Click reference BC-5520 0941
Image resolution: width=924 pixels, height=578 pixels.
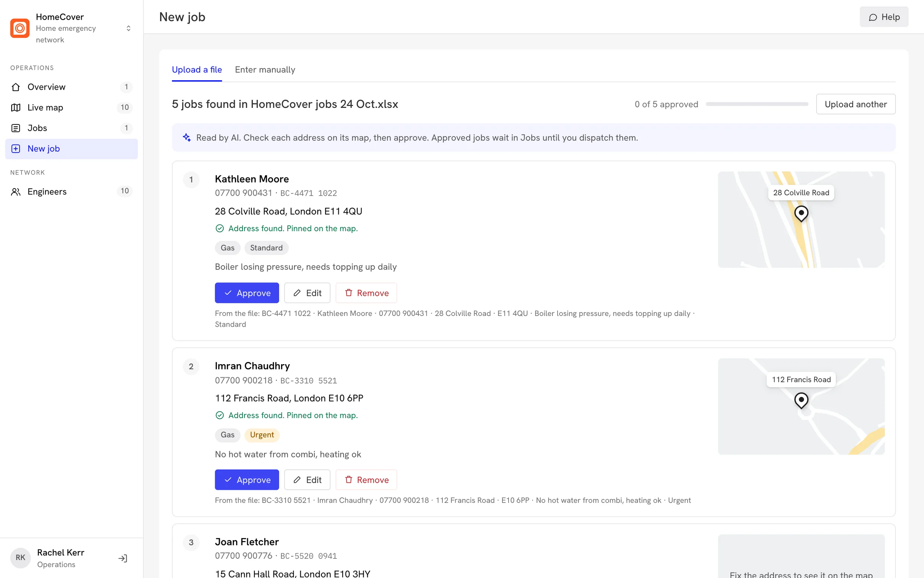(x=308, y=556)
